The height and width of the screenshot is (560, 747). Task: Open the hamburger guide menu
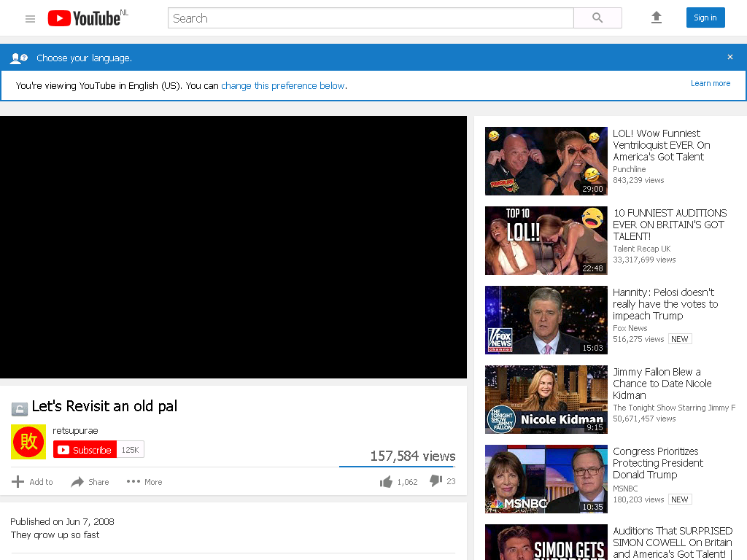coord(30,18)
